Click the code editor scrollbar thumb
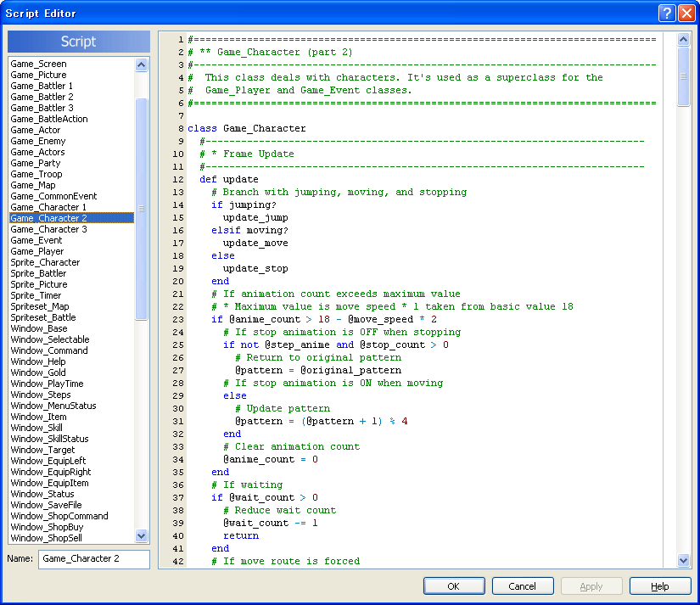The image size is (700, 605). [683, 76]
